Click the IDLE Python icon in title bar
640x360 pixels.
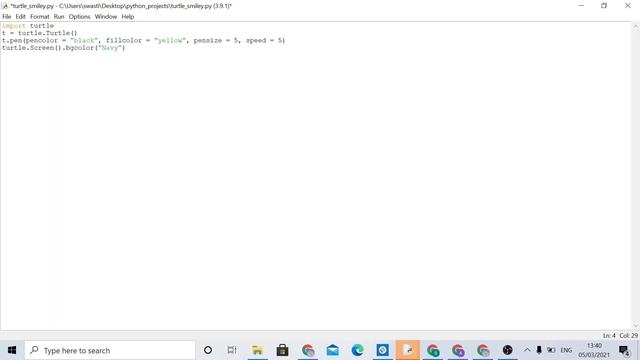tap(5, 6)
